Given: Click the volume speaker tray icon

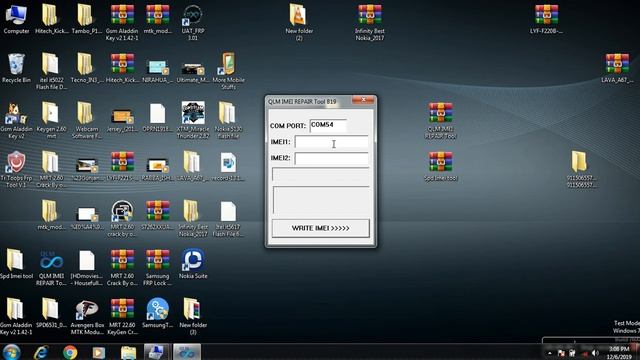Looking at the screenshot, I should tap(596, 353).
